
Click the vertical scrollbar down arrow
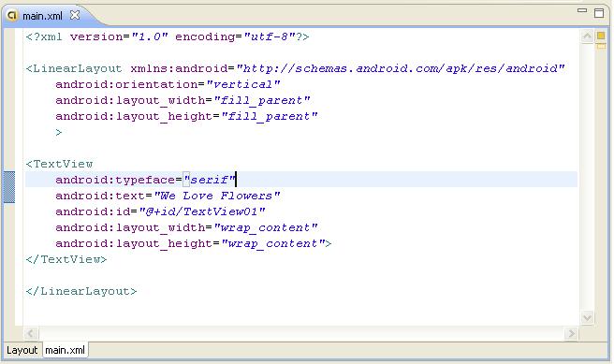(587, 317)
